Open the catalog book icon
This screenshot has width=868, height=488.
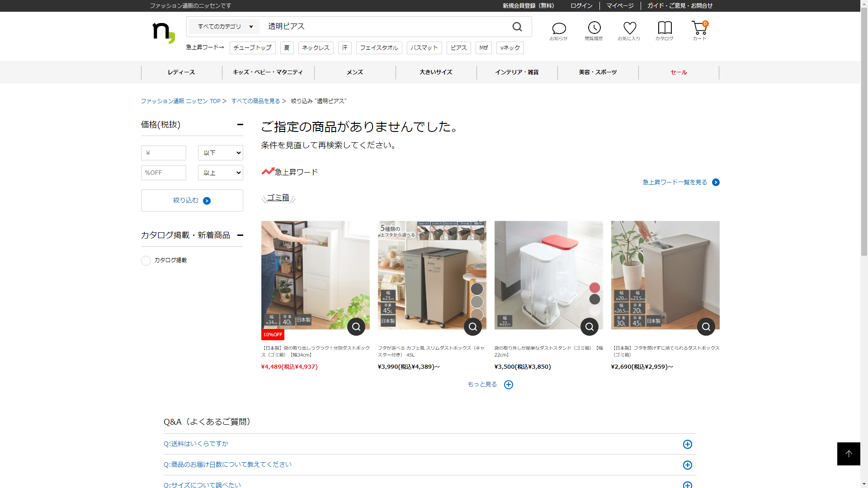coord(665,28)
